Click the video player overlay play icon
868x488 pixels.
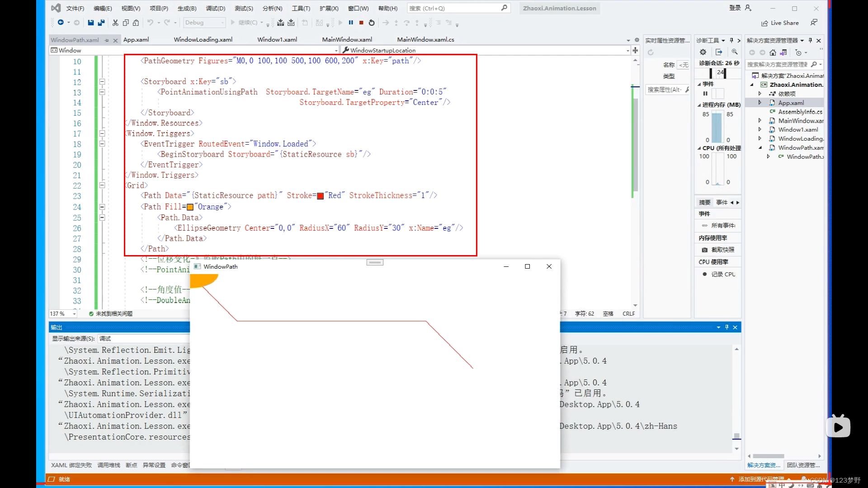point(838,427)
